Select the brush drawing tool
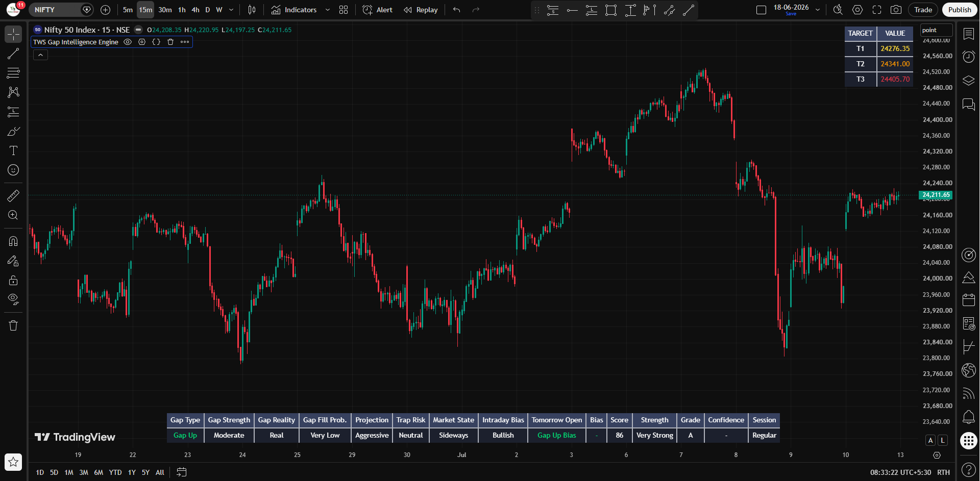 13,131
